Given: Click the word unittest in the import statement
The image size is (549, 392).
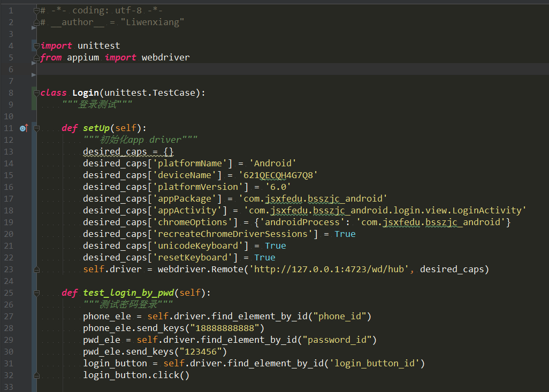Looking at the screenshot, I should 99,46.
